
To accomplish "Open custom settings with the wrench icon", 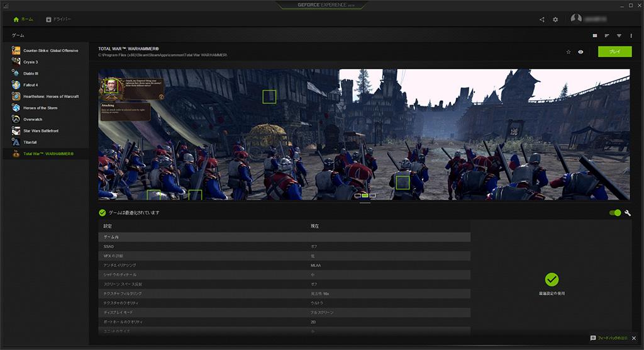I will point(628,213).
